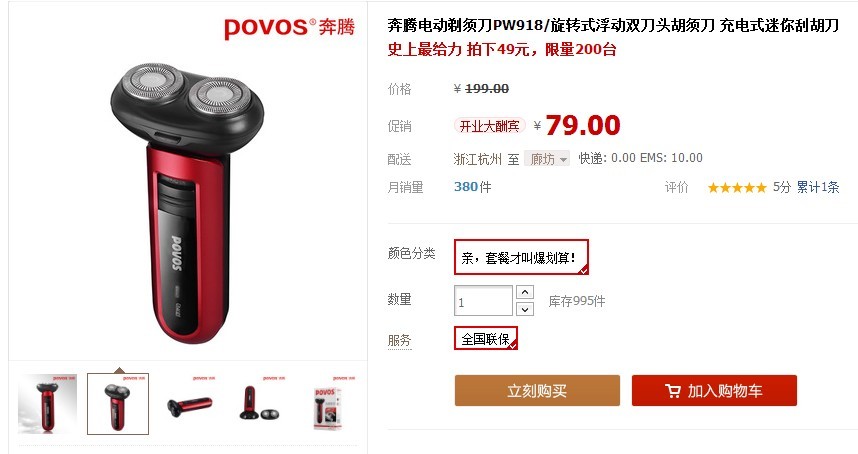Select thumbnail showing shaver with detached head
The image size is (858, 454).
[259, 404]
